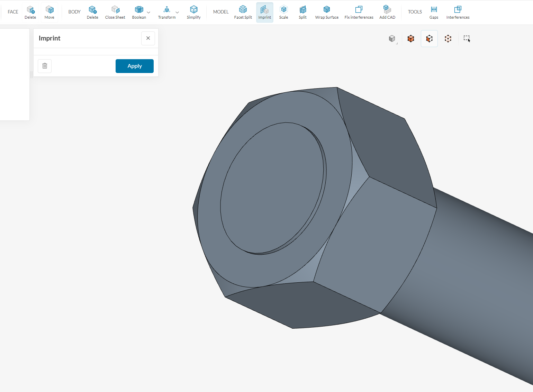Open the Gaps tool
Image resolution: width=533 pixels, height=392 pixels.
(x=434, y=12)
